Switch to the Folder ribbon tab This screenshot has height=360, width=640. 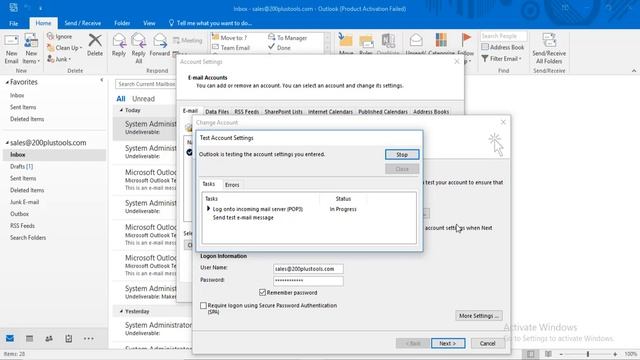pos(122,23)
